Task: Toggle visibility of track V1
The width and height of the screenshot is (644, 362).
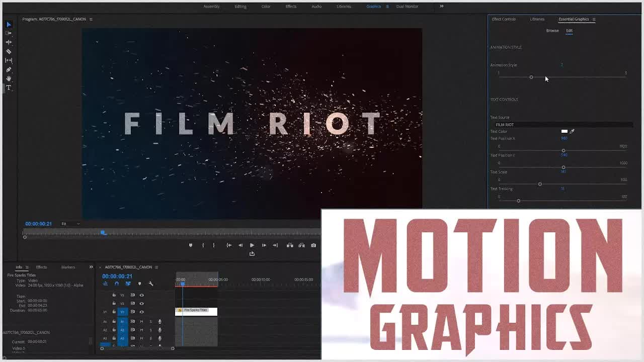Action: pyautogui.click(x=141, y=312)
